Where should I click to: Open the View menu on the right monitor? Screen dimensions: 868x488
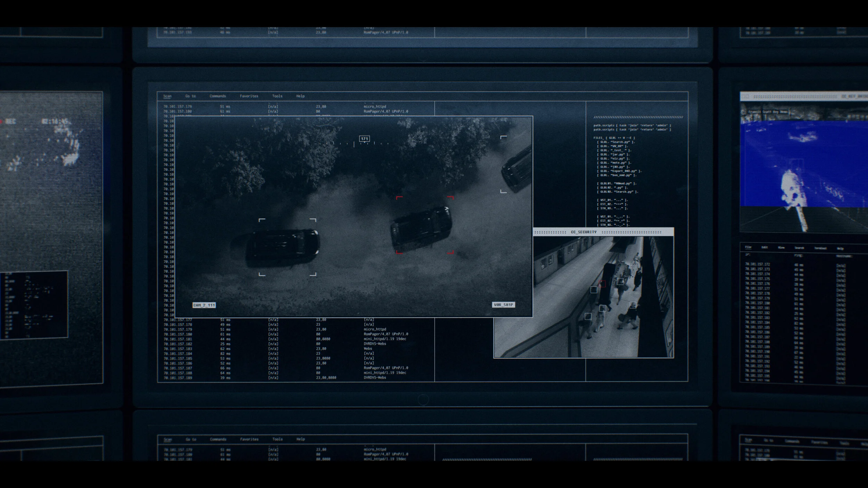(x=781, y=248)
